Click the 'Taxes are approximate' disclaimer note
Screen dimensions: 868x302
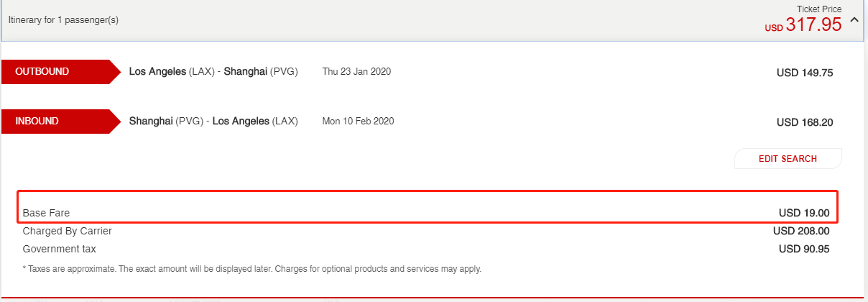point(252,270)
